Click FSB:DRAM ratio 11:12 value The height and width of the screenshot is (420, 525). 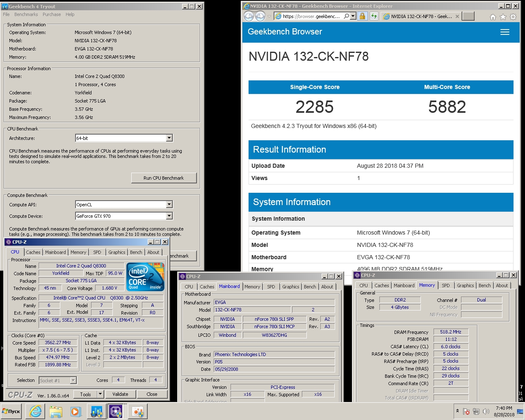(x=451, y=339)
